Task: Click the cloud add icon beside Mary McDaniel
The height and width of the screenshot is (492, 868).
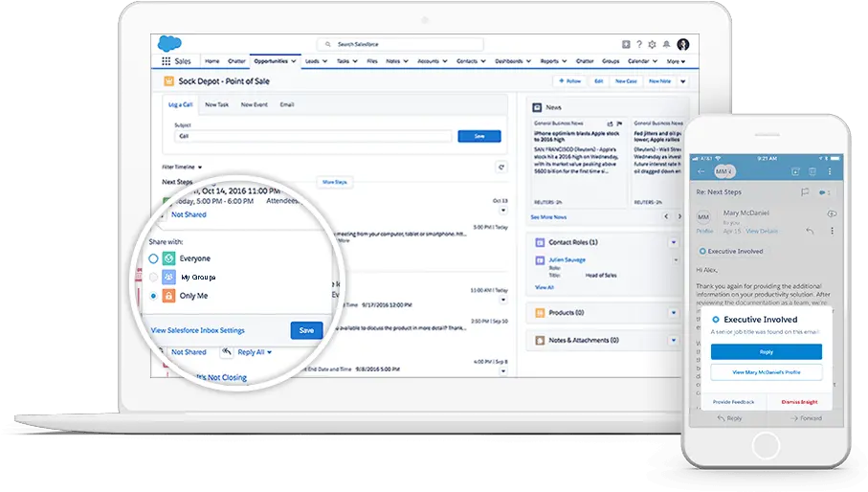Action: (x=832, y=213)
